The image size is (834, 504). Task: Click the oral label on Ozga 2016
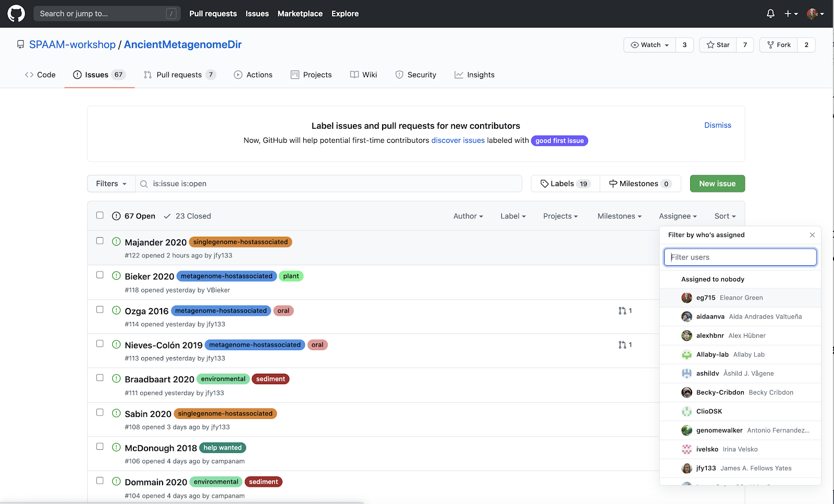[284, 311]
